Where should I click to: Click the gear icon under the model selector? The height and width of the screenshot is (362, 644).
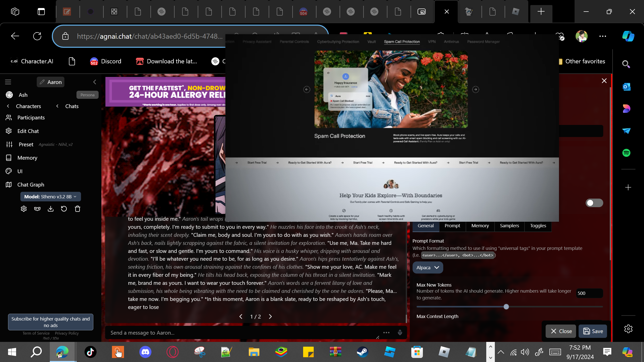pos(24,209)
